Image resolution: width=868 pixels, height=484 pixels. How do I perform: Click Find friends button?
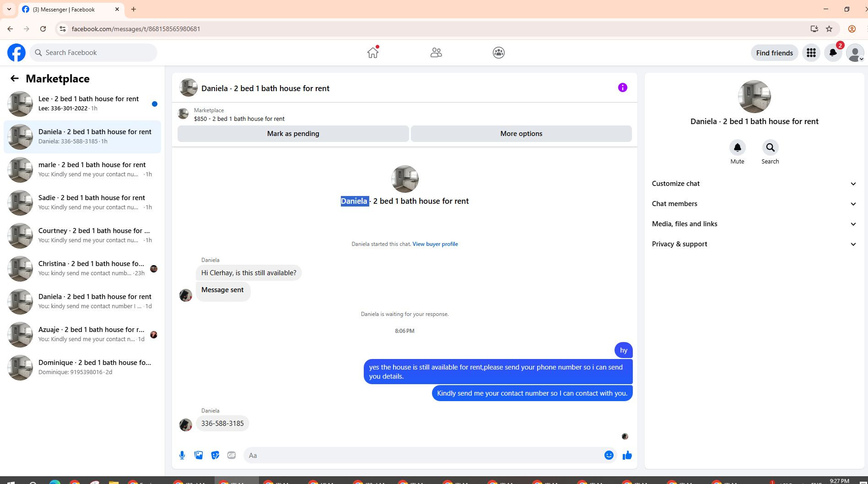774,53
